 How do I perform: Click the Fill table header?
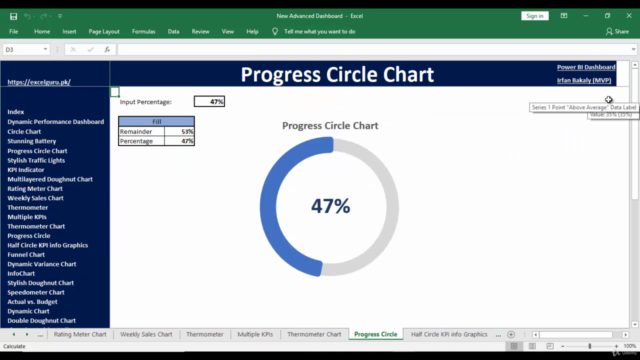click(x=156, y=122)
